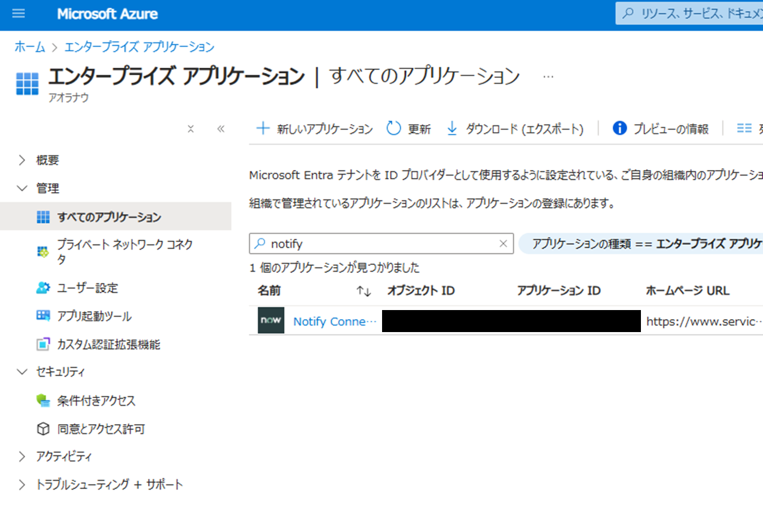The width and height of the screenshot is (763, 532).
Task: Close the sidebar search with X
Action: click(191, 129)
